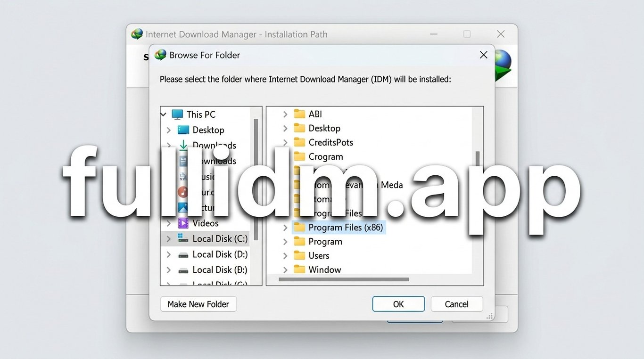644x359 pixels.
Task: Click the IDM icon in Browse For Folder title
Action: (x=161, y=55)
